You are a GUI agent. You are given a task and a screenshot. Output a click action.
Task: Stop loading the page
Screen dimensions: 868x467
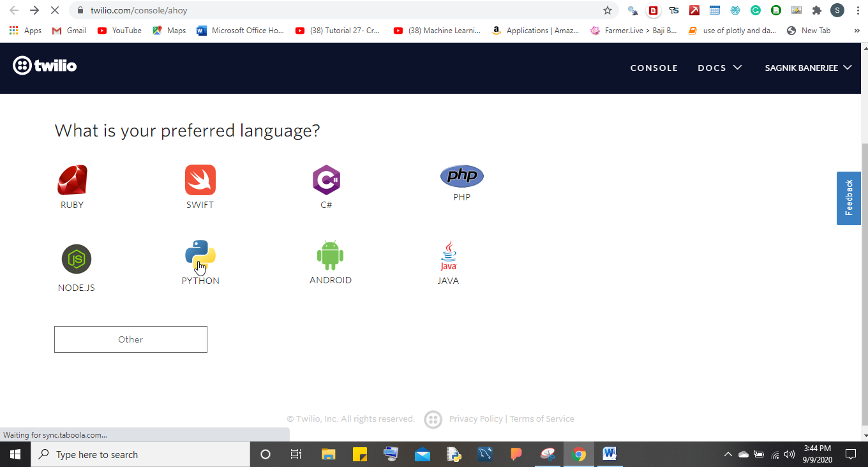[55, 10]
